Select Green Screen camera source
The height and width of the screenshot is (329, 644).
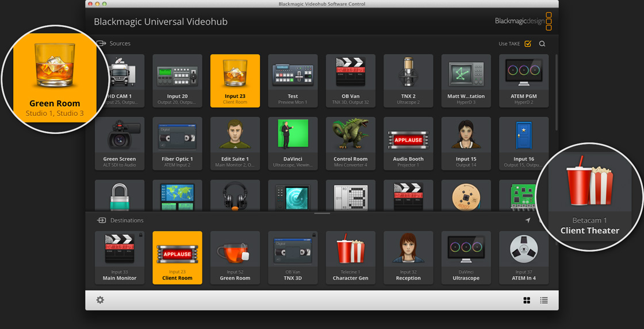click(120, 144)
